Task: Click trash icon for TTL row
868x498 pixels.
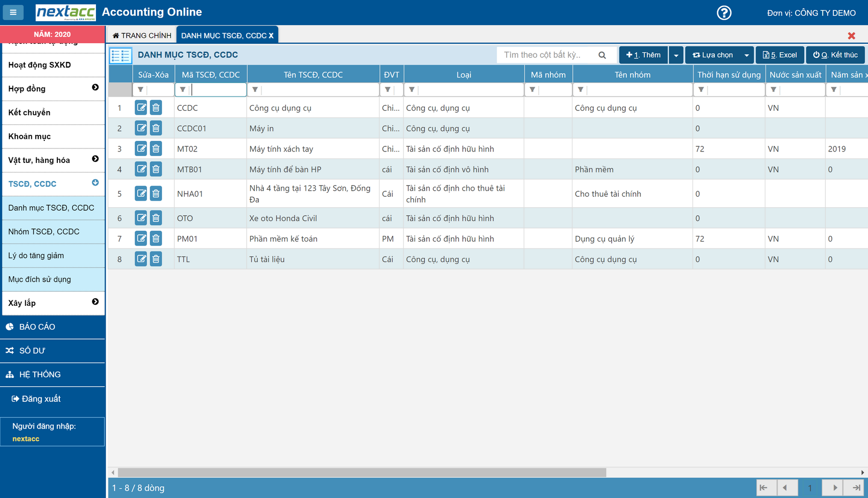Action: 156,259
